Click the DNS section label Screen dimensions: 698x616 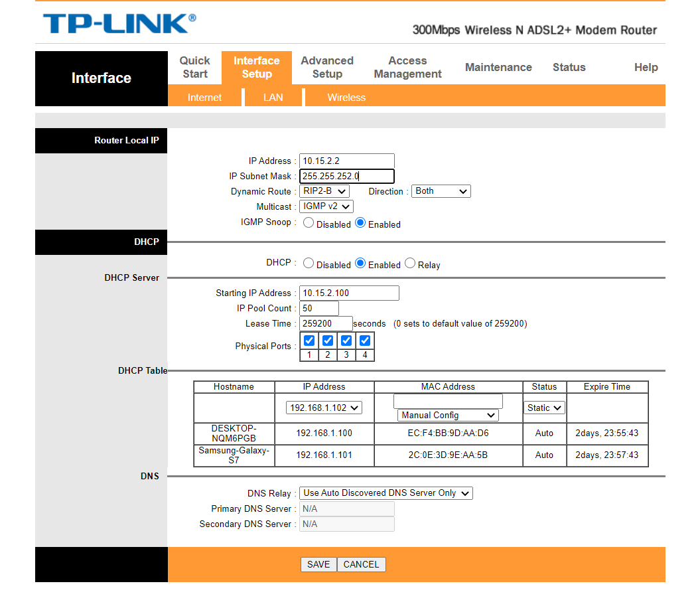click(149, 476)
